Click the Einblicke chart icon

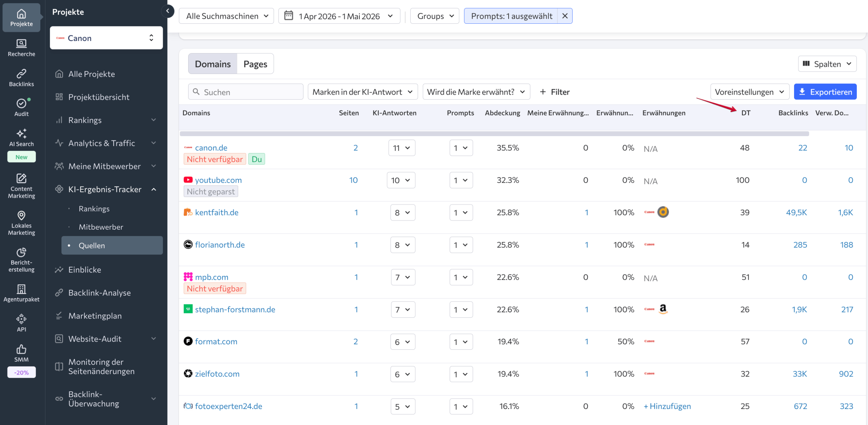[59, 270]
